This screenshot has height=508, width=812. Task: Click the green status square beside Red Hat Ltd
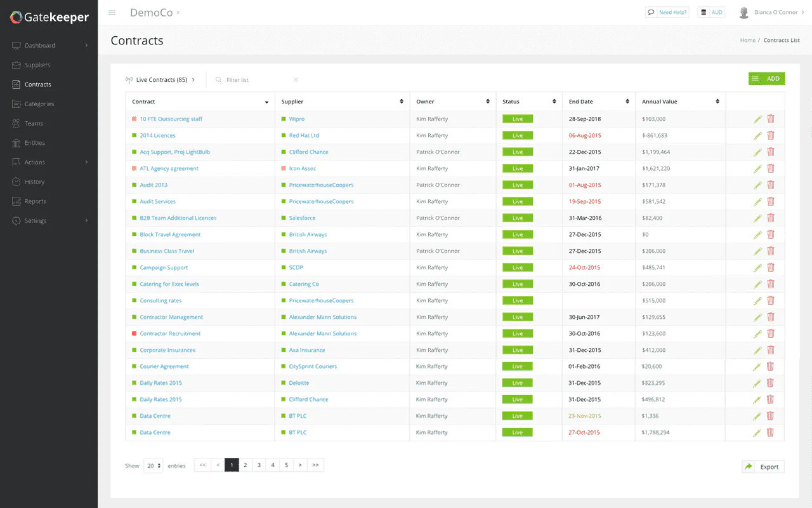click(284, 135)
